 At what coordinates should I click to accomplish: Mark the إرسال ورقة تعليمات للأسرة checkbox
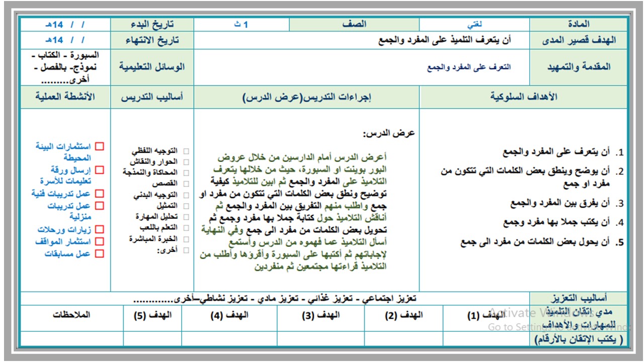pos(99,170)
